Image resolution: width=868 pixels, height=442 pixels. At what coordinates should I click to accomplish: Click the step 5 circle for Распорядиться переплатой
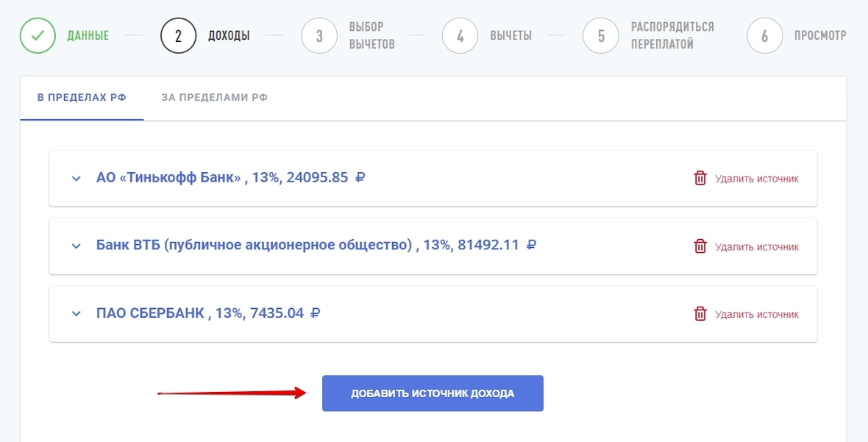[x=601, y=35]
